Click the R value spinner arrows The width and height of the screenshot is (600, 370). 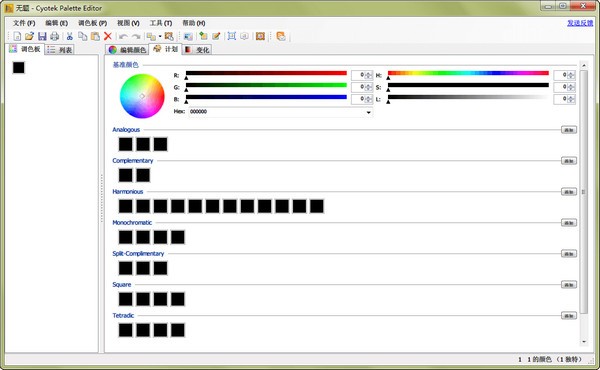[x=368, y=75]
